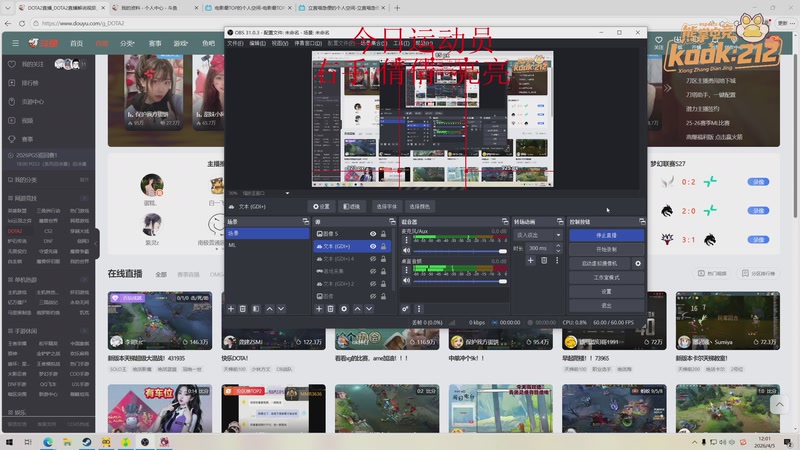The height and width of the screenshot is (450, 800).
Task: Mute the 桌面音频 speaker icon
Action: tap(407, 281)
